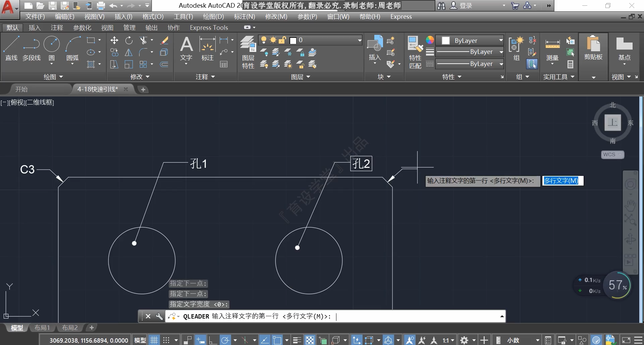Toggle the 模型 model space button
644x345 pixels.
[140, 340]
